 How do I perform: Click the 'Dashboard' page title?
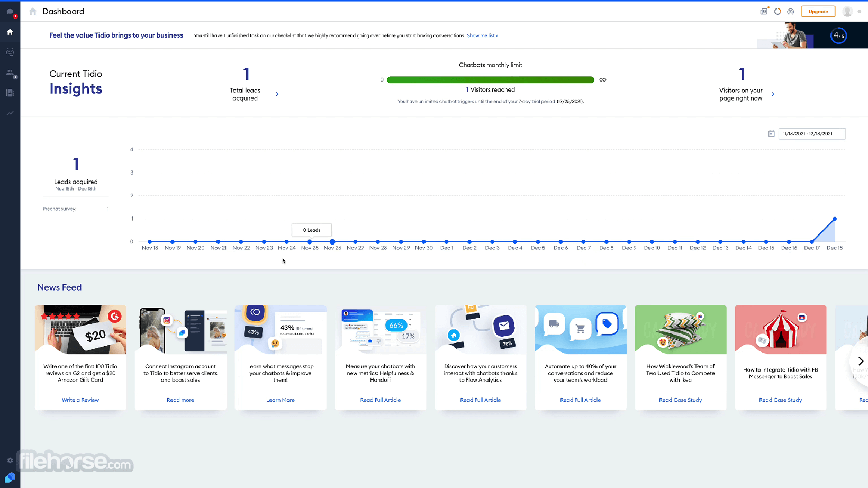(64, 11)
